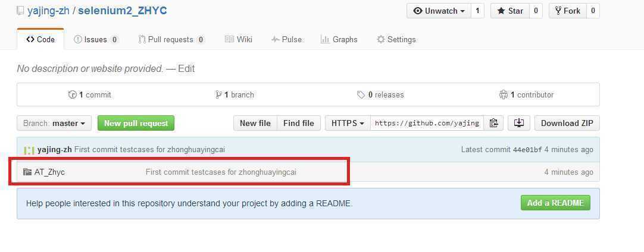644x252 pixels.
Task: Click the Pulse tab's waveform icon
Action: coord(275,39)
